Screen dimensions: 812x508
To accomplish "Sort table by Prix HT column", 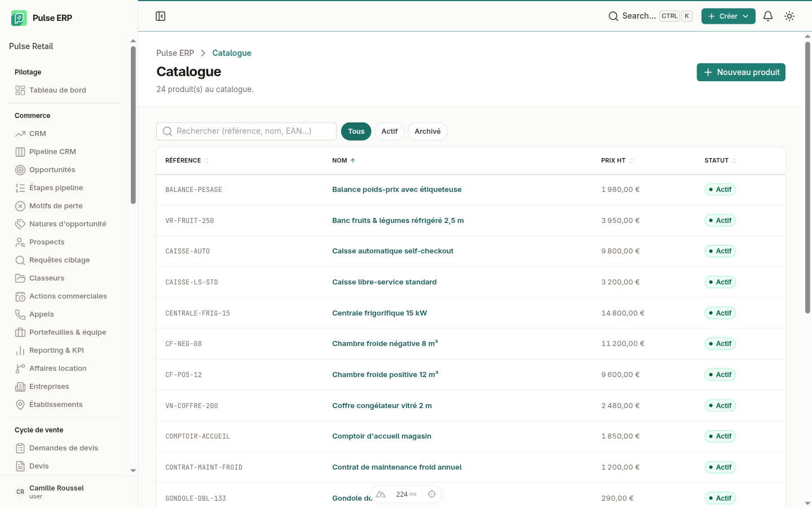I will [x=617, y=161].
